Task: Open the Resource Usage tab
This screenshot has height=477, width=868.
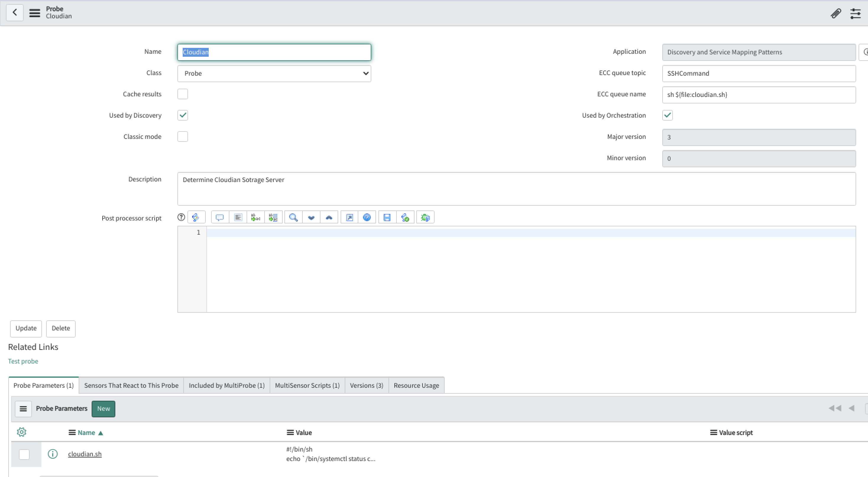Action: 417,385
